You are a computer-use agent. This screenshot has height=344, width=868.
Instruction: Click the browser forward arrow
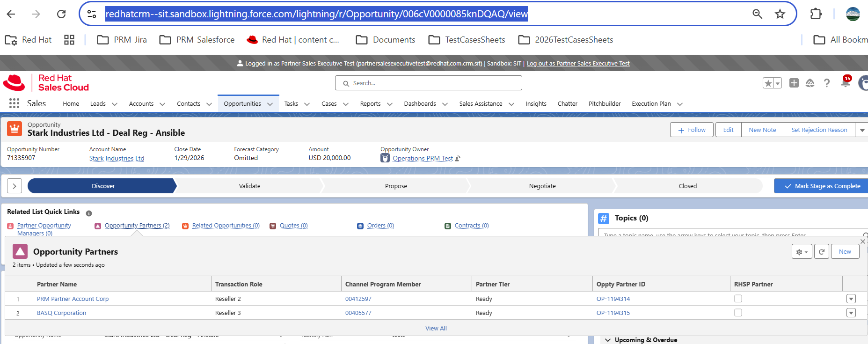36,14
